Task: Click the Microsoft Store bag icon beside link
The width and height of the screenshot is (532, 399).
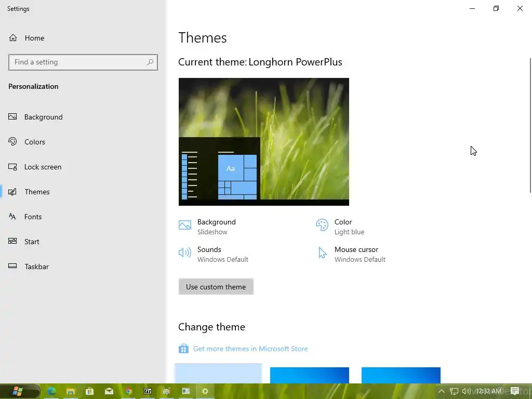Action: 183,349
